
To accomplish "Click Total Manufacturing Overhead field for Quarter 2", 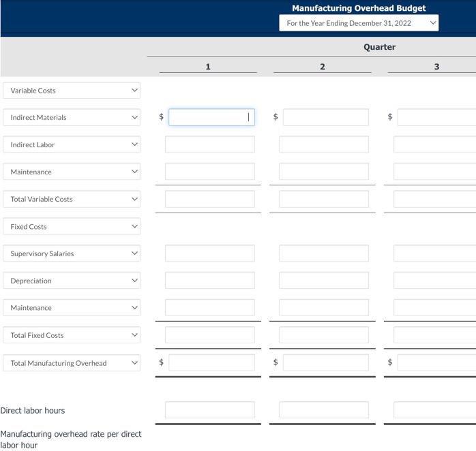I will point(326,362).
